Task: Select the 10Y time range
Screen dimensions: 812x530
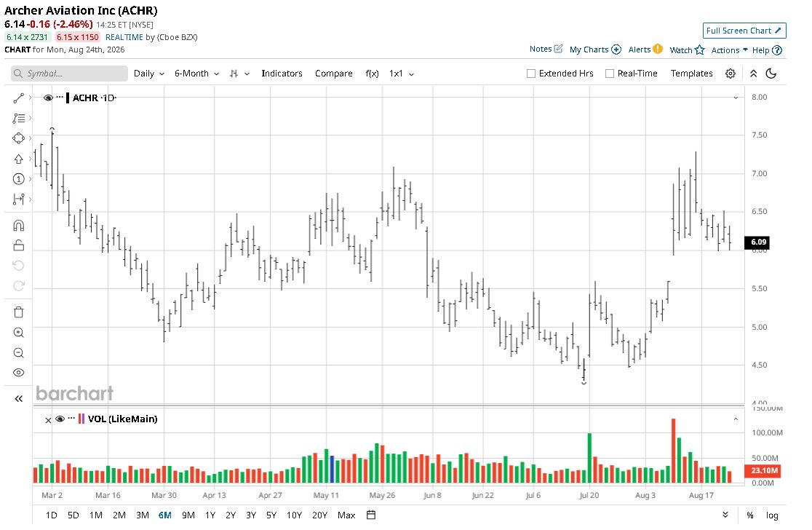Action: [294, 515]
